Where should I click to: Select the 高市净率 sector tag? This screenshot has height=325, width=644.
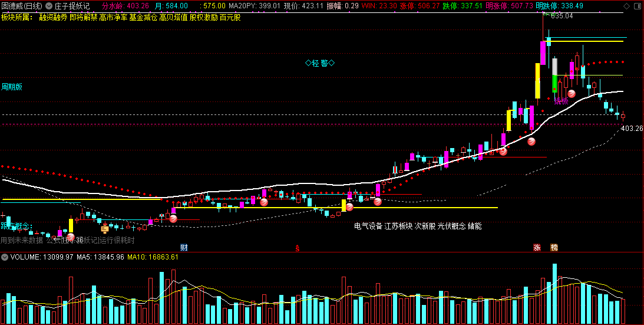pyautogui.click(x=113, y=17)
